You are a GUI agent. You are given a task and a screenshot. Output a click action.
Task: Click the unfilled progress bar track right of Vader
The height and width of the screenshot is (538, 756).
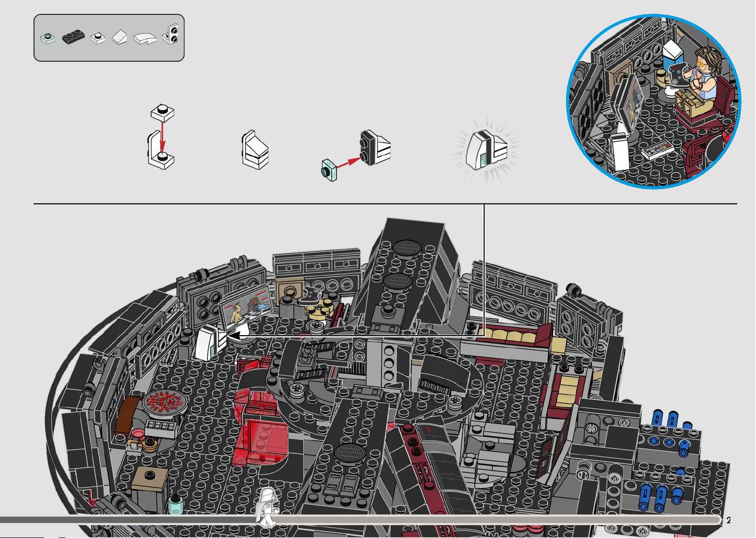click(497, 520)
